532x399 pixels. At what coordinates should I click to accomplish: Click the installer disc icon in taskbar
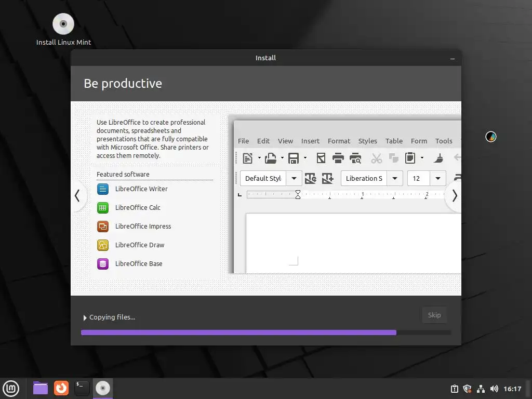coord(103,388)
